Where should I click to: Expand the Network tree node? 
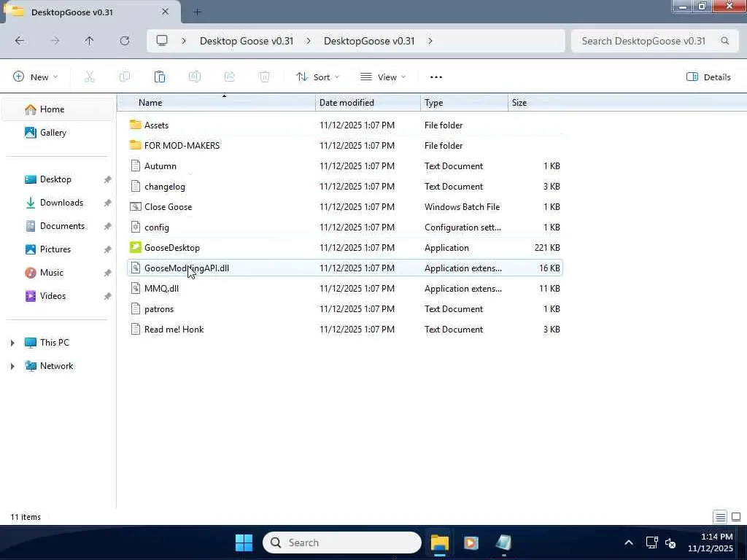tap(12, 366)
